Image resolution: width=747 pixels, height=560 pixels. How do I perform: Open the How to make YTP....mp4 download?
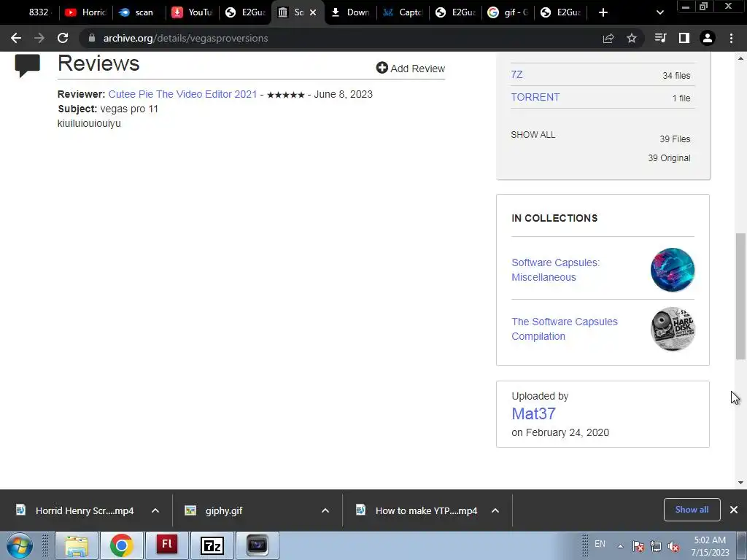point(417,510)
